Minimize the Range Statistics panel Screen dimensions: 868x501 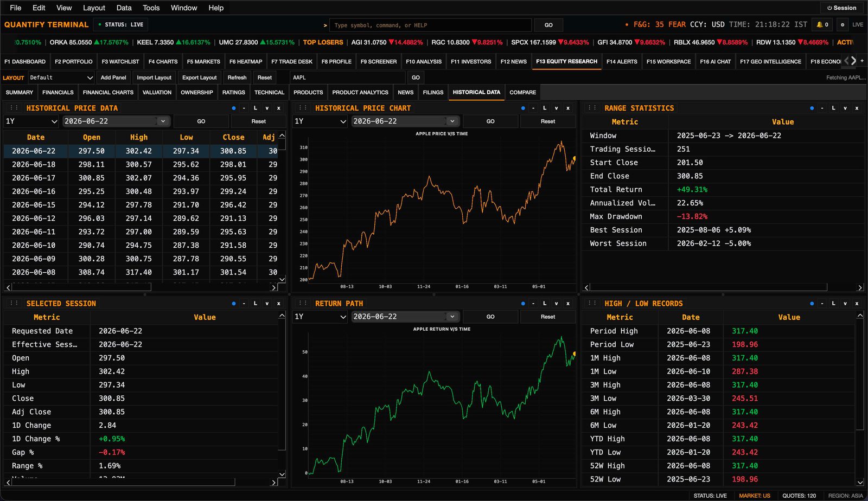point(822,108)
